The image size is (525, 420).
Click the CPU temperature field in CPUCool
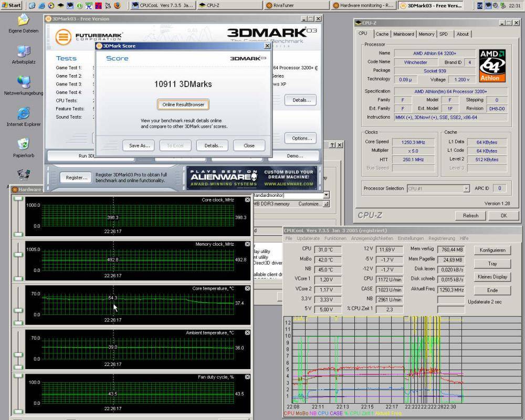[x=328, y=250]
